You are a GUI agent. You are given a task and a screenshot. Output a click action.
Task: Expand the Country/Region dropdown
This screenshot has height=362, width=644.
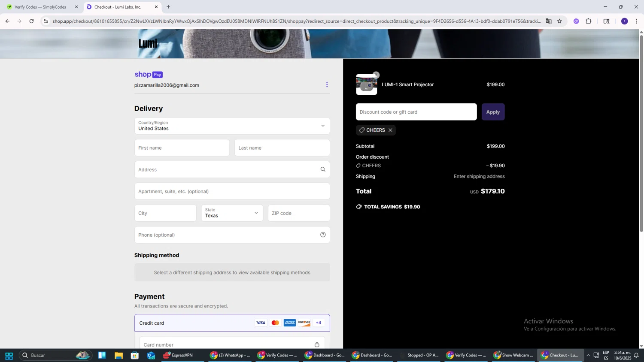[232, 126]
